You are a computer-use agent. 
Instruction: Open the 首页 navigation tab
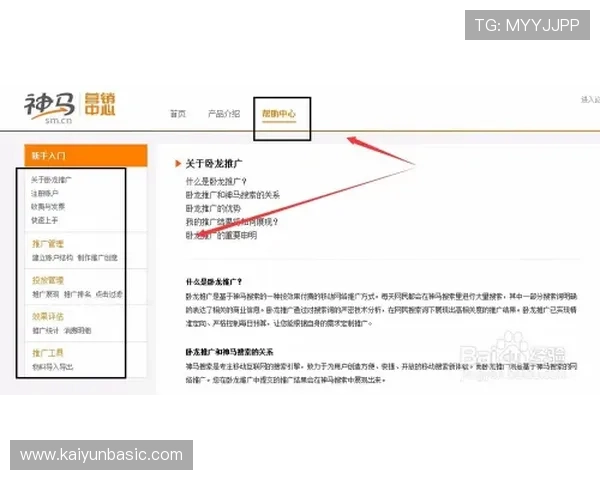(x=178, y=114)
